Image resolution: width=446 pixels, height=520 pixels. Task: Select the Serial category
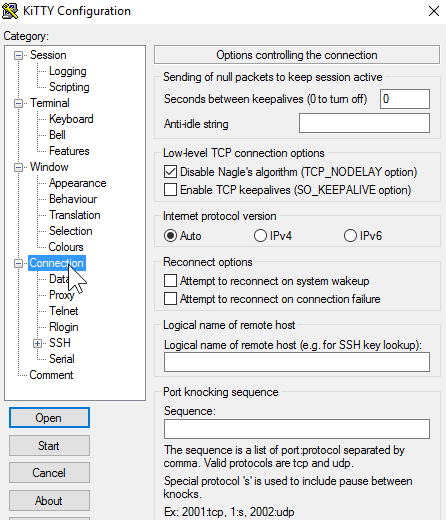(62, 359)
